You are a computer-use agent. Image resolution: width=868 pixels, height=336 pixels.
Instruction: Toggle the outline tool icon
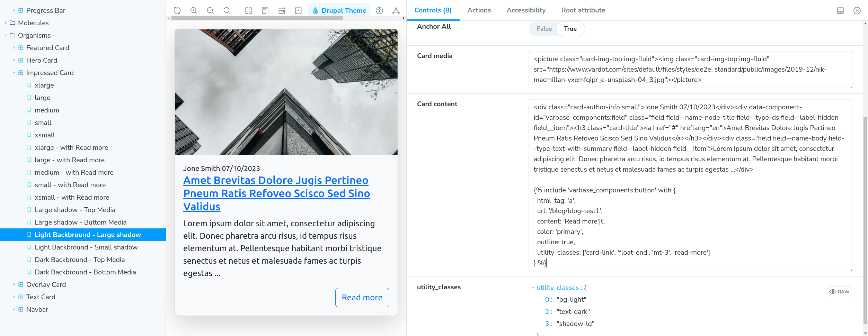click(298, 10)
